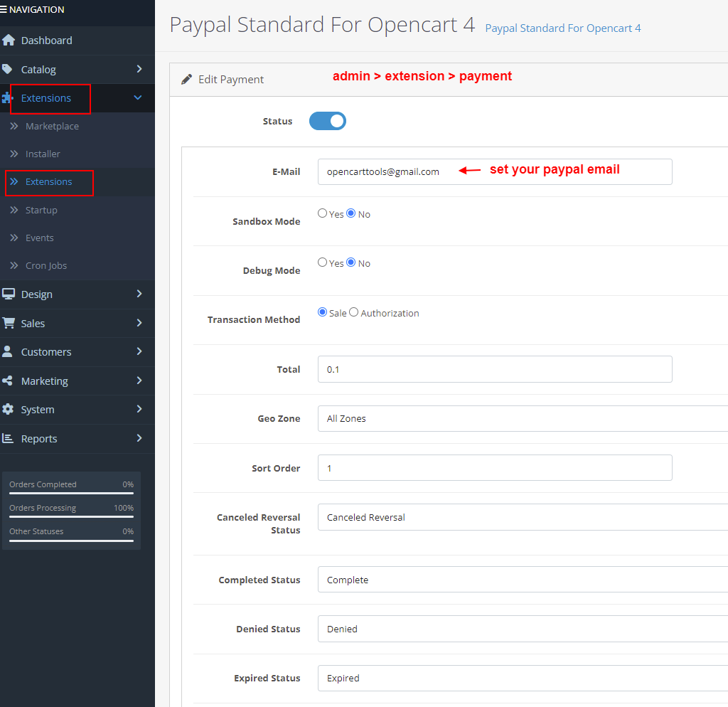Click the Orders Completed progress bar
The width and height of the screenshot is (728, 707).
point(72,493)
